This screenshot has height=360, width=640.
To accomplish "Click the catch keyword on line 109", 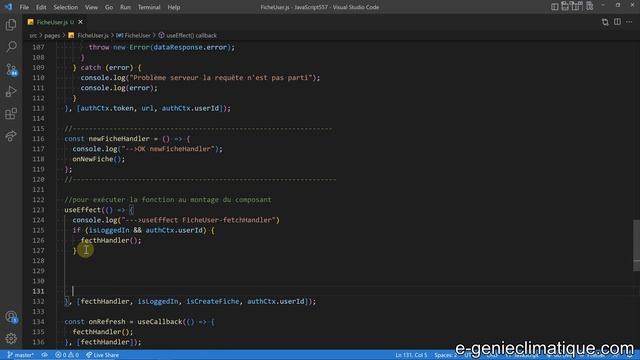I will (91, 67).
